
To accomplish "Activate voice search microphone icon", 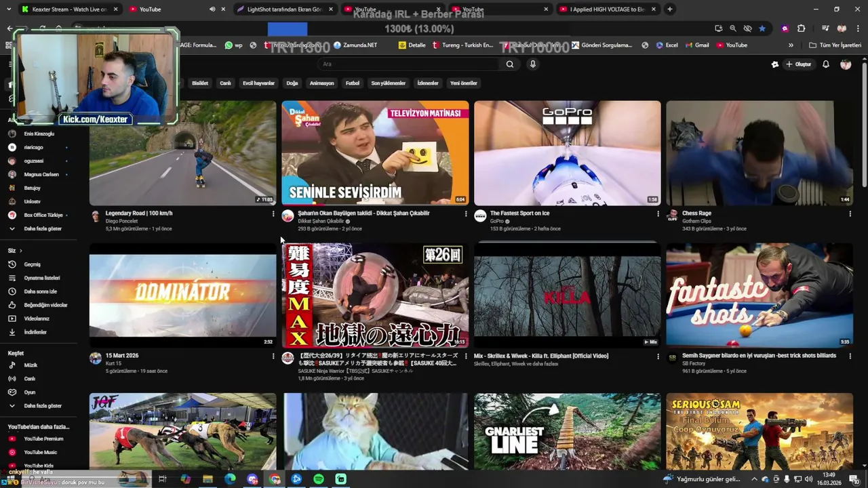I will click(533, 64).
